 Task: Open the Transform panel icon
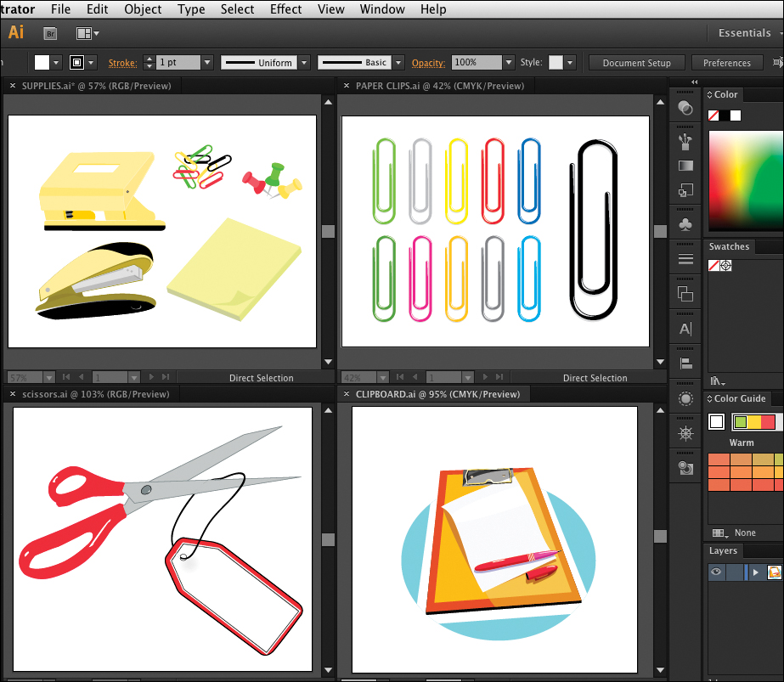coord(685,190)
